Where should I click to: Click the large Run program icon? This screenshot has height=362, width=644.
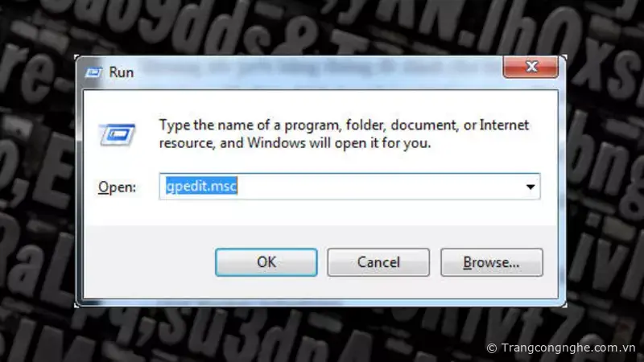click(117, 134)
